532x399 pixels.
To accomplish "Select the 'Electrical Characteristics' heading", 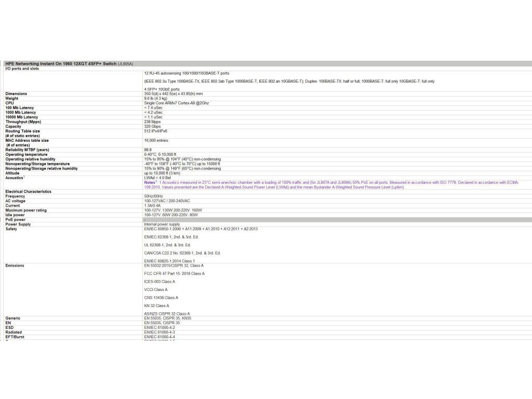I will [x=29, y=192].
